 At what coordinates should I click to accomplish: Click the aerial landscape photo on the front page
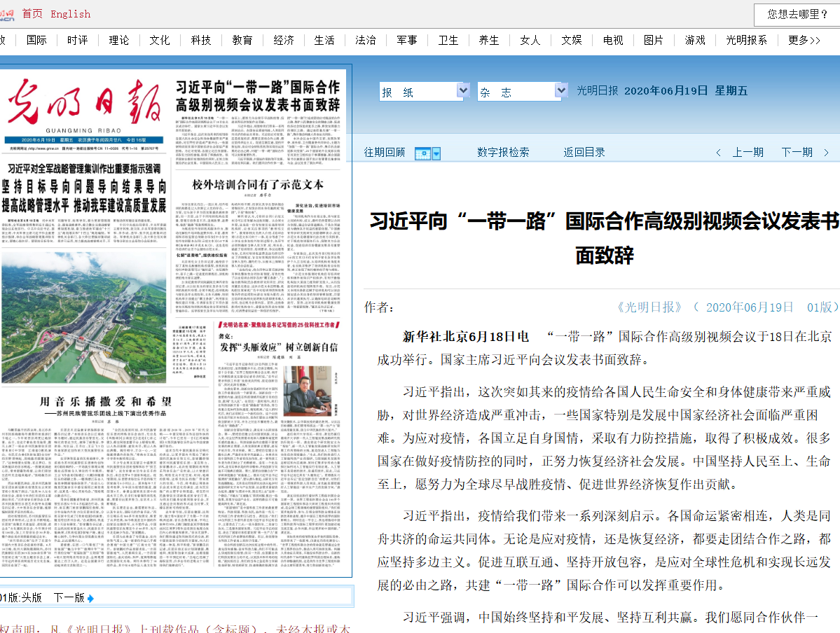(x=84, y=318)
